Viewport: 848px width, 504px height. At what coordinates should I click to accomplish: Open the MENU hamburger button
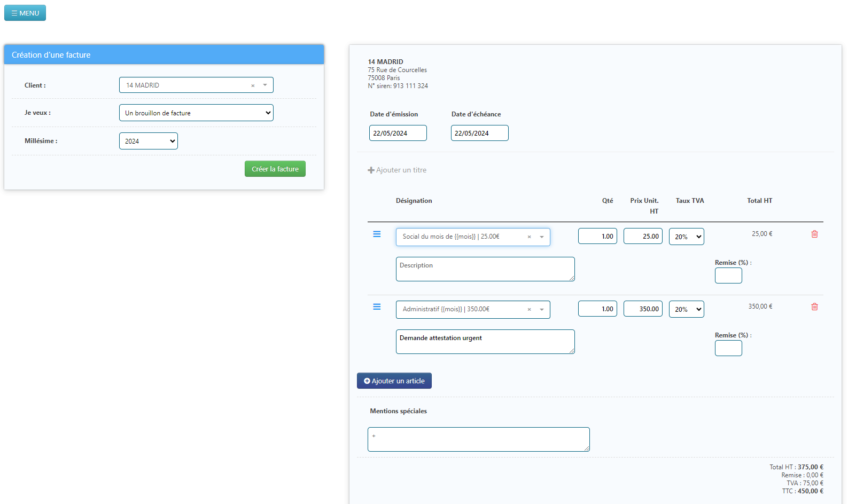click(x=25, y=13)
